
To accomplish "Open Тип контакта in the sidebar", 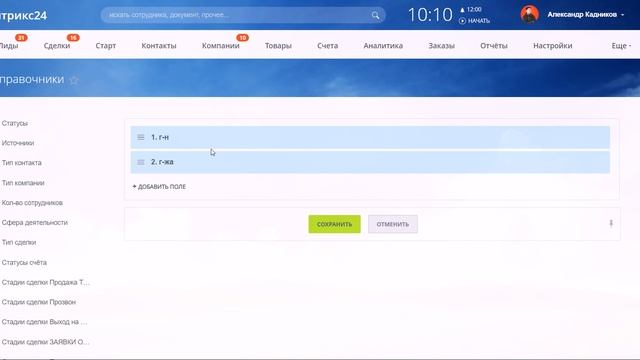I will pyautogui.click(x=22, y=163).
